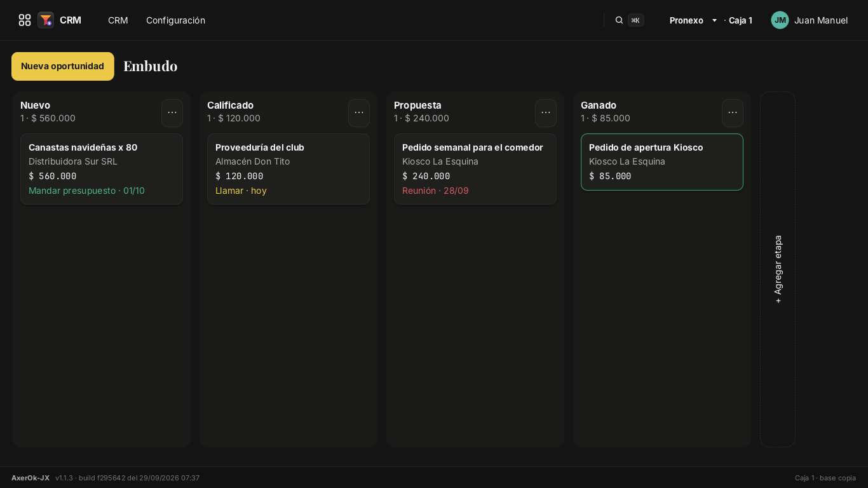Click the Calificado column title

point(230,105)
